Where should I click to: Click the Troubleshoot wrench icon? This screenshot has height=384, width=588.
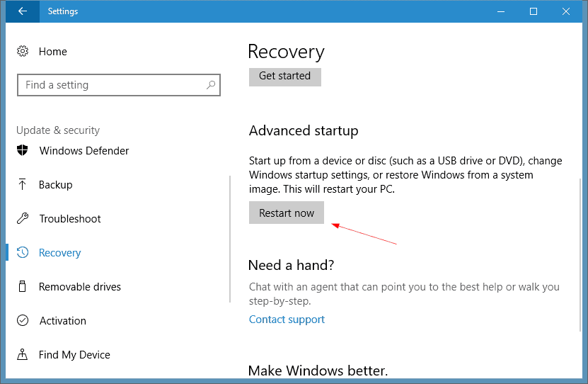(23, 219)
